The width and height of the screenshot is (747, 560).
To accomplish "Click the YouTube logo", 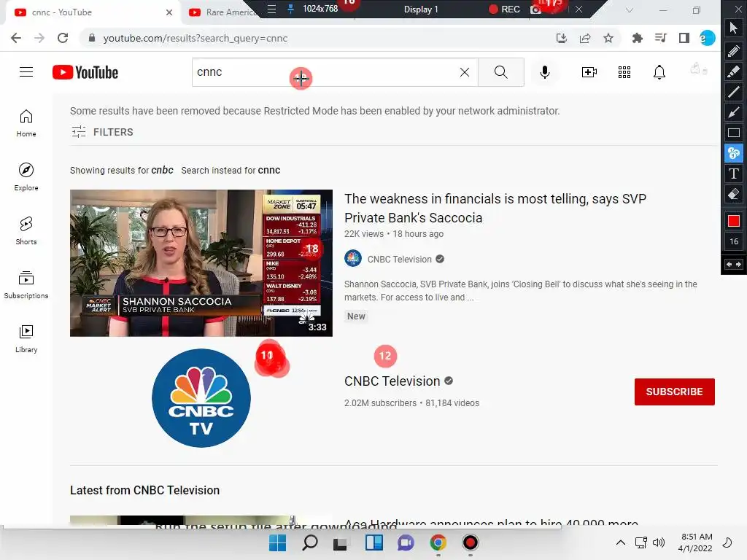I will coord(85,72).
